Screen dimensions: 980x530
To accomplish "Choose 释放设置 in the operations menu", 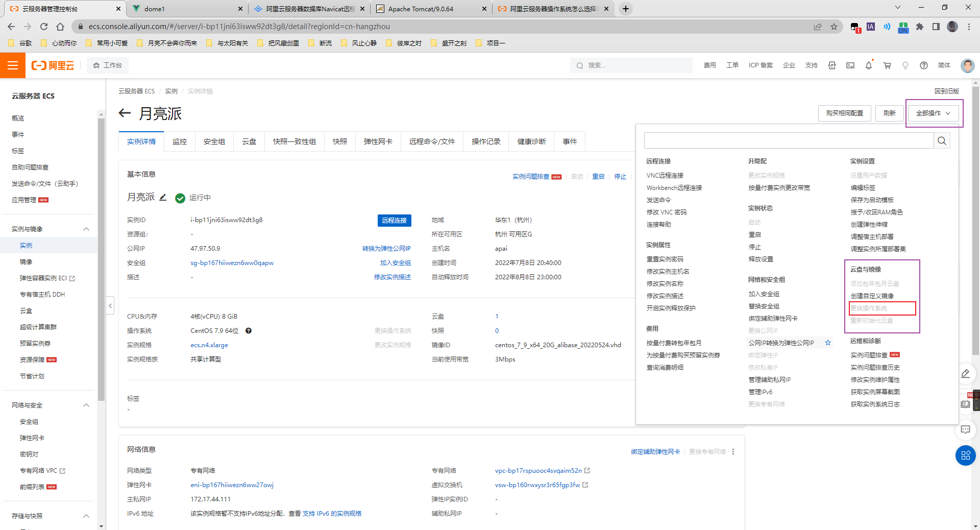I will [761, 259].
